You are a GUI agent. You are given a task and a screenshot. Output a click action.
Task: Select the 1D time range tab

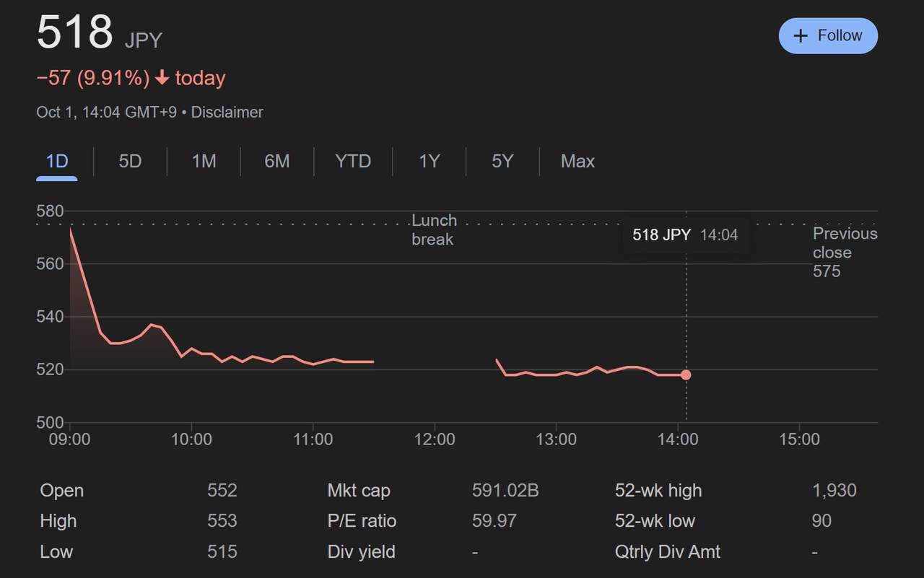57,162
